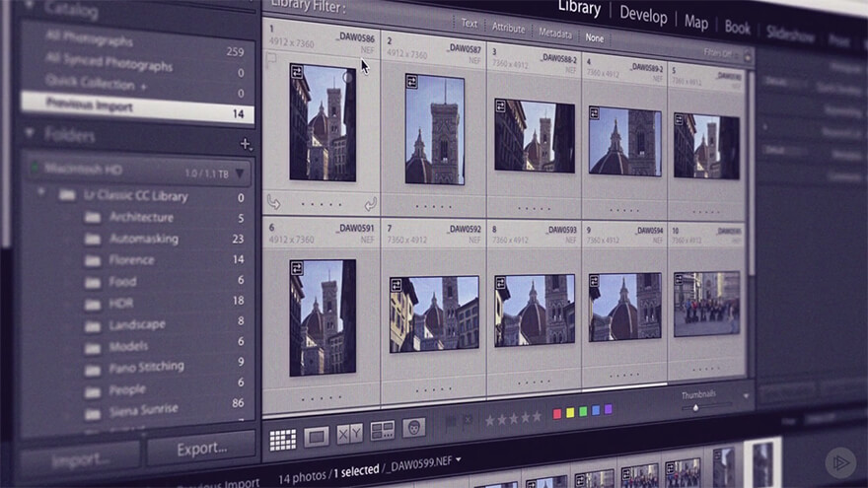Open the Library module
Viewport: 868px width, 488px height.
pos(579,7)
